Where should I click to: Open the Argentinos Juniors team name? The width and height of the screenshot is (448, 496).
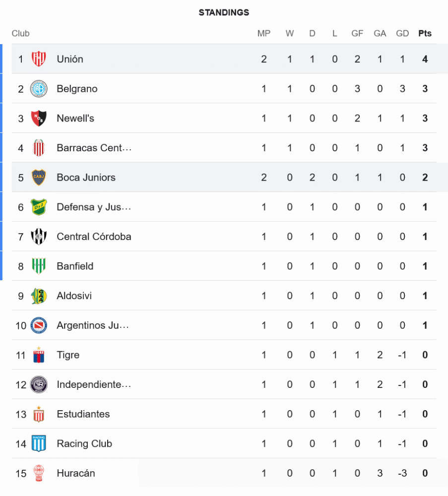tap(93, 325)
